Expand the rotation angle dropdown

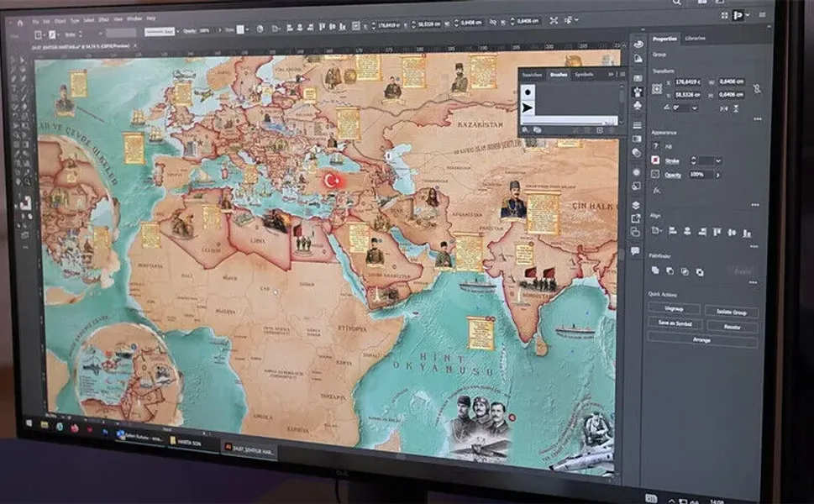pos(695,108)
